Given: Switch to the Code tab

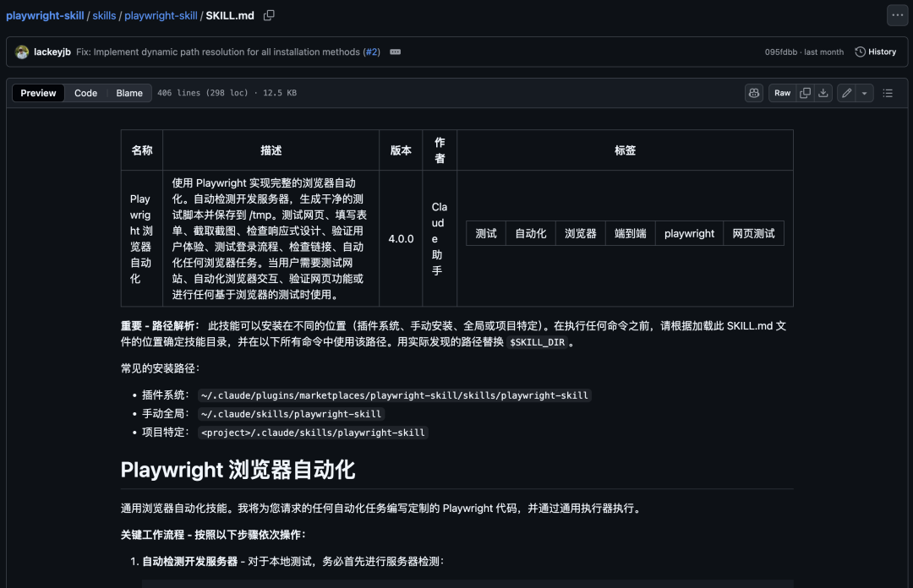Looking at the screenshot, I should (85, 93).
